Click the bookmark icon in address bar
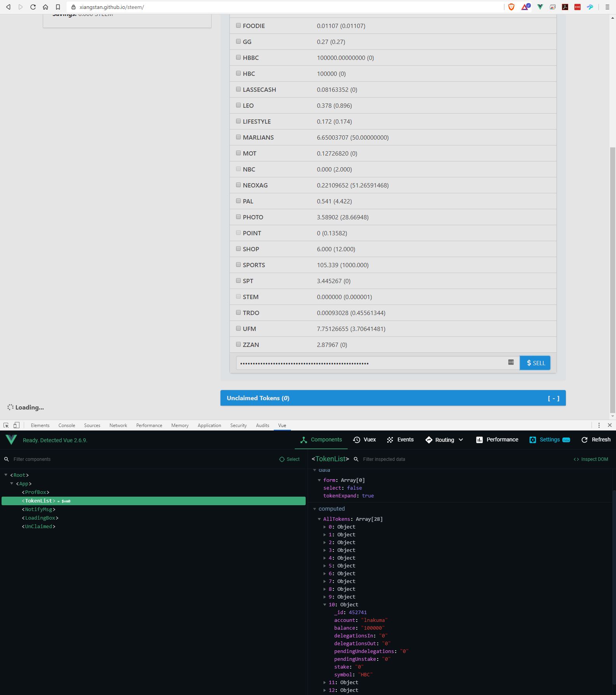Screen dimensions: 616x695 pos(58,7)
